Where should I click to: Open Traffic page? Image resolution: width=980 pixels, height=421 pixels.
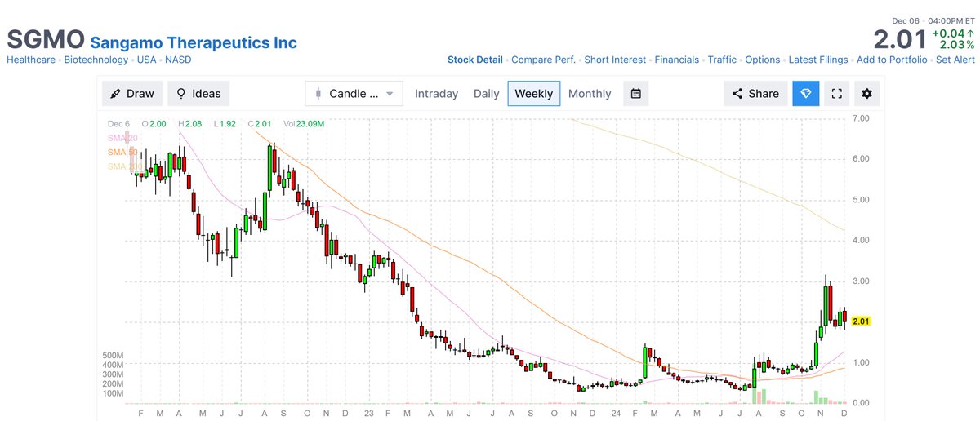click(722, 60)
